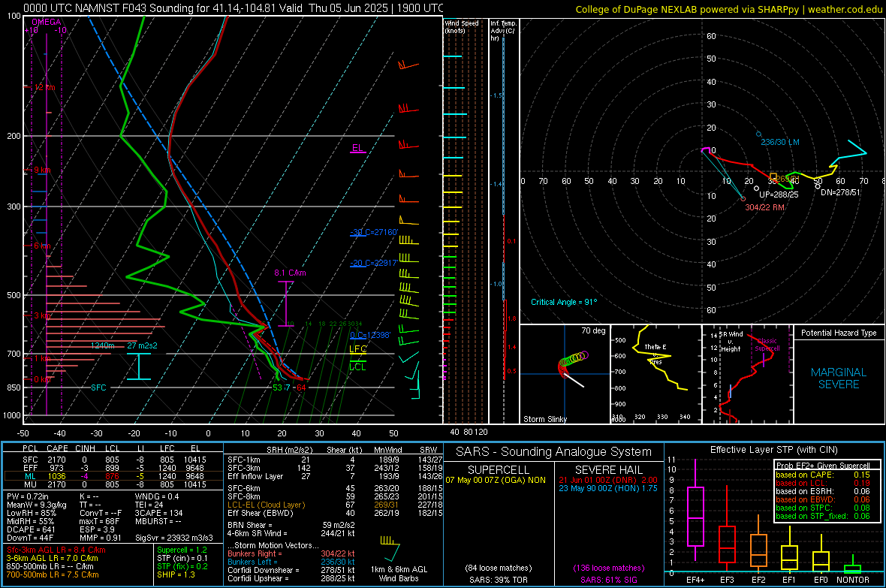This screenshot has height=588, width=886.
Task: Click the yellow LFC label on the skew-T
Action: (358, 349)
